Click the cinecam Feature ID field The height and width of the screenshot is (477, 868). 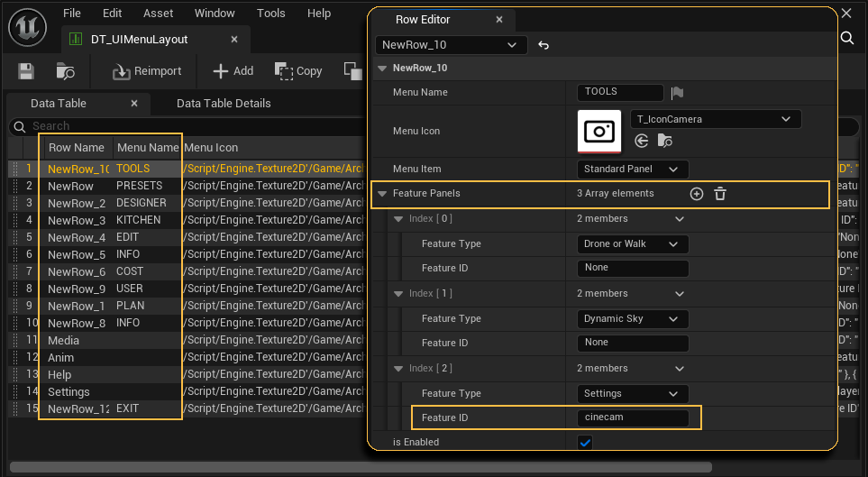(633, 417)
